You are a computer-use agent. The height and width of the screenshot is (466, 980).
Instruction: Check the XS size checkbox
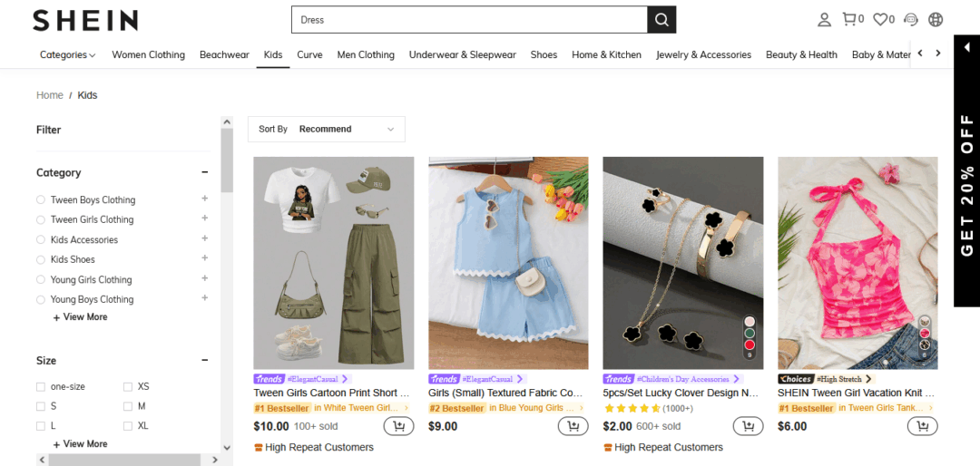point(128,386)
